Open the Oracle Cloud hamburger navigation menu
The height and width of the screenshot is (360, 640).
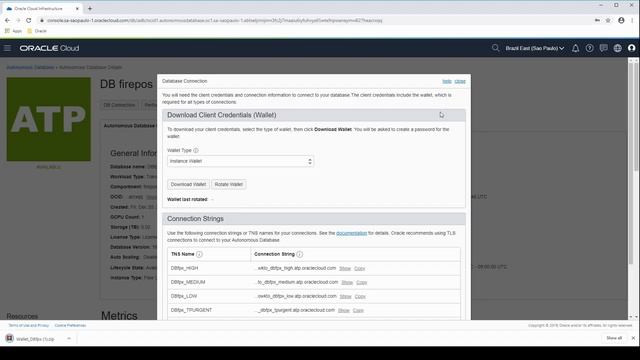coord(7,48)
